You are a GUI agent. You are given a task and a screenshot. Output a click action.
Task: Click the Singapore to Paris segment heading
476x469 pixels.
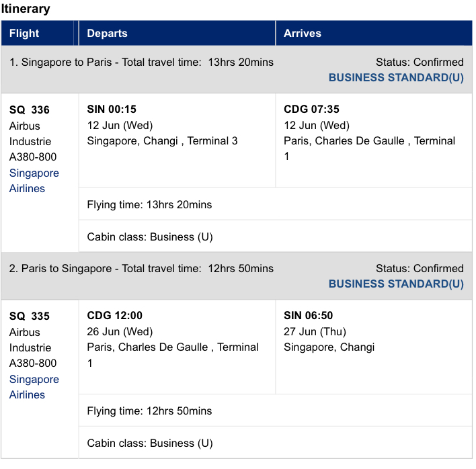tap(141, 62)
